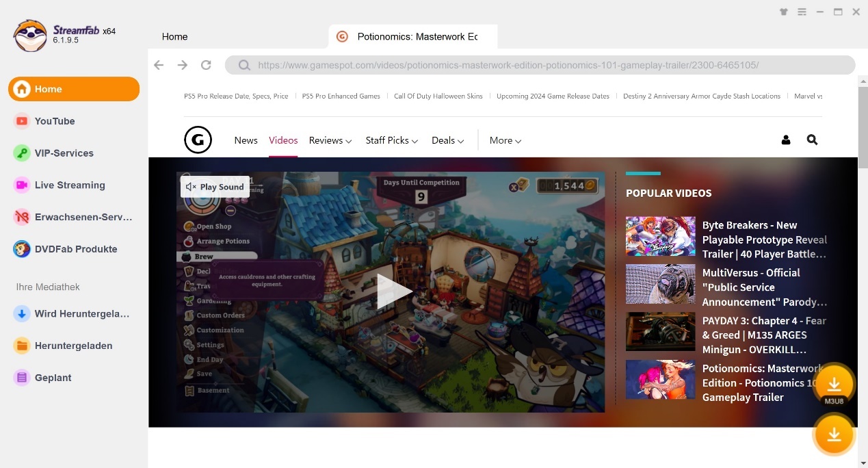868x468 pixels.
Task: Open VIP-Services in the sidebar
Action: click(x=74, y=153)
